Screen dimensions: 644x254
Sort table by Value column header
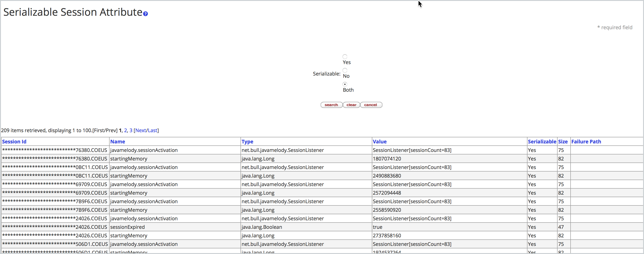pos(379,142)
